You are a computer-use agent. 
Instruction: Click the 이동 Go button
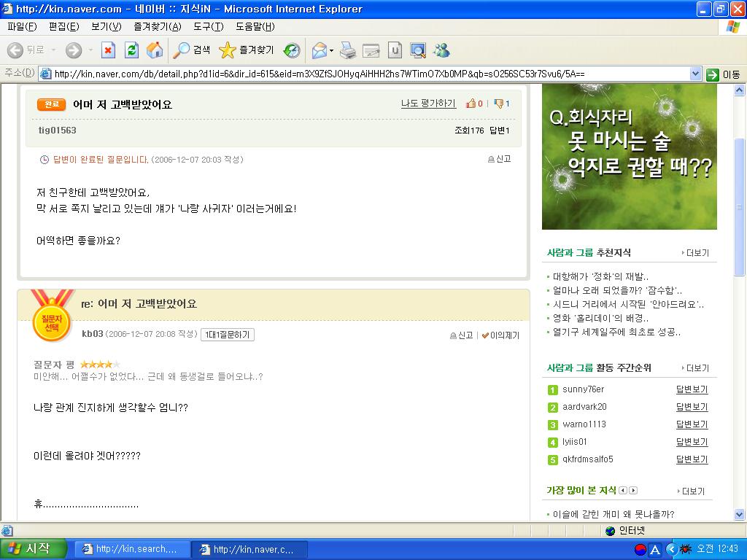click(x=723, y=74)
